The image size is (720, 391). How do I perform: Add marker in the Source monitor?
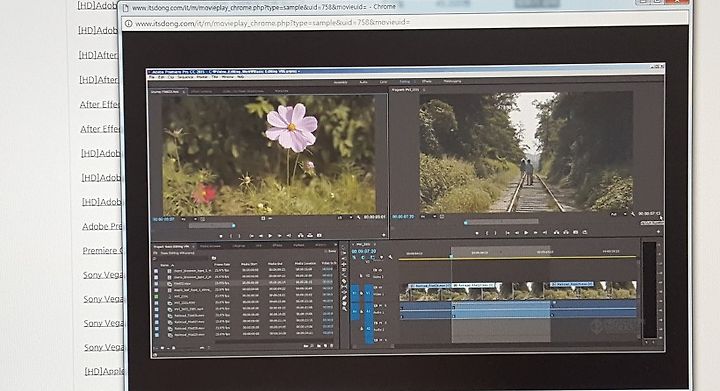pyautogui.click(x=221, y=235)
